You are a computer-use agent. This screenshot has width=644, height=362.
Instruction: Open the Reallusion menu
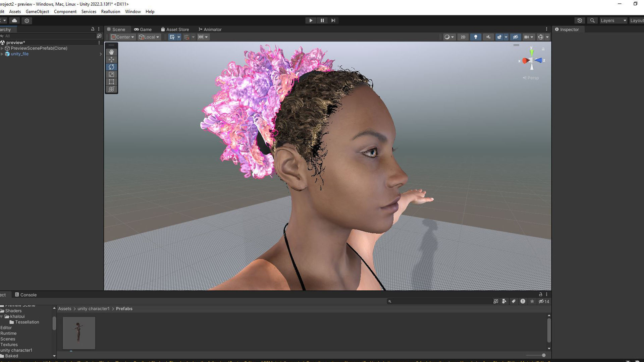click(110, 11)
